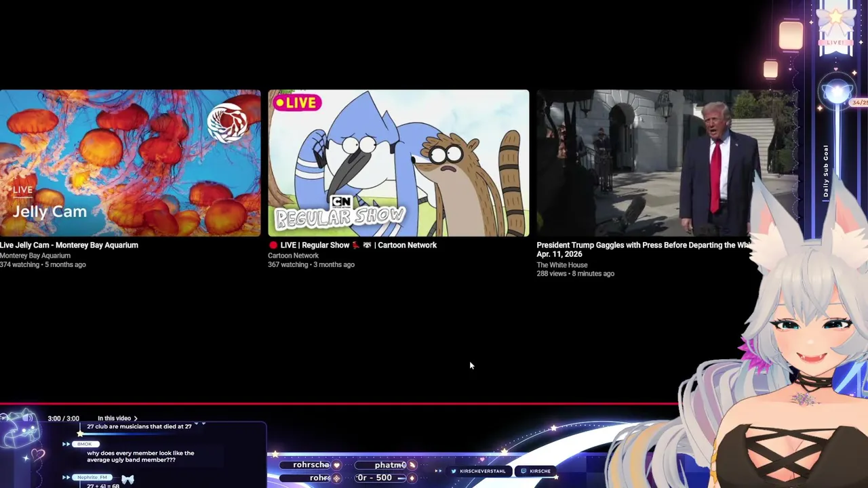
Task: Click the title 'Live Jelly Cam - Monterey Bay Aquarium'
Action: point(69,245)
